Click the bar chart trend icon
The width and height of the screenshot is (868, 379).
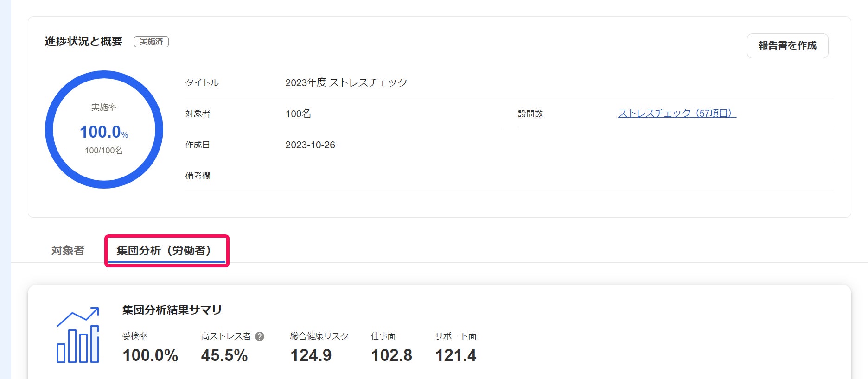click(78, 335)
